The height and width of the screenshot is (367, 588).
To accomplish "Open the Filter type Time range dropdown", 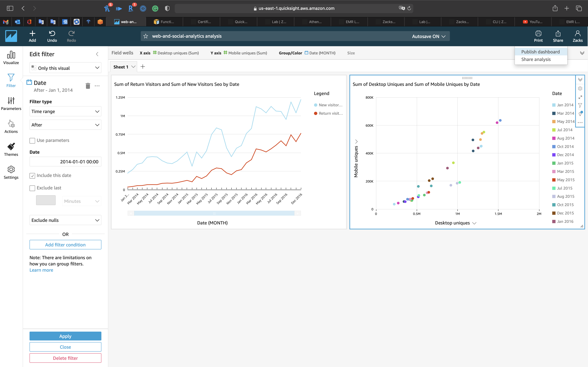I will (65, 111).
